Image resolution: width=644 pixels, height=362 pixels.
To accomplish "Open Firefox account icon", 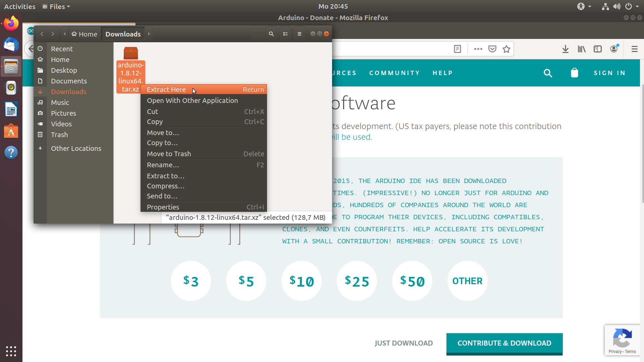I will pyautogui.click(x=614, y=49).
